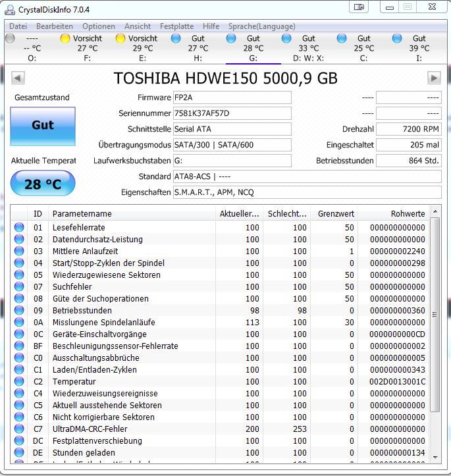Image resolution: width=451 pixels, height=476 pixels.
Task: Sort by the Rohwerte column header
Action: pyautogui.click(x=394, y=214)
